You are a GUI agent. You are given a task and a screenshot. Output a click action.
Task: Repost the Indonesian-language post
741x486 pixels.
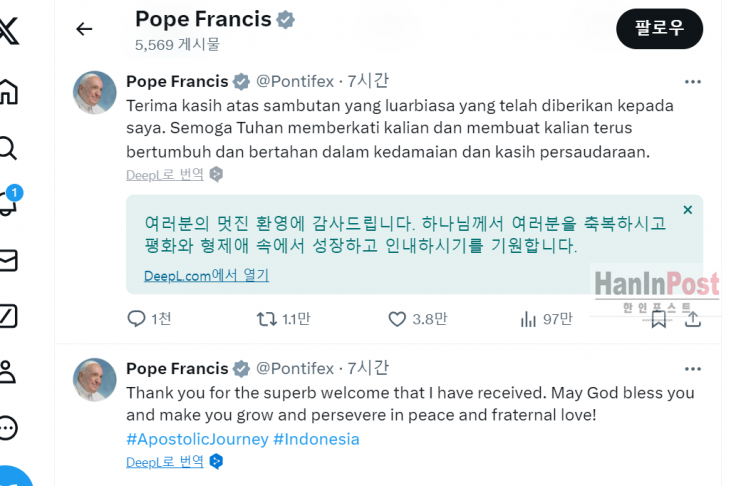267,319
